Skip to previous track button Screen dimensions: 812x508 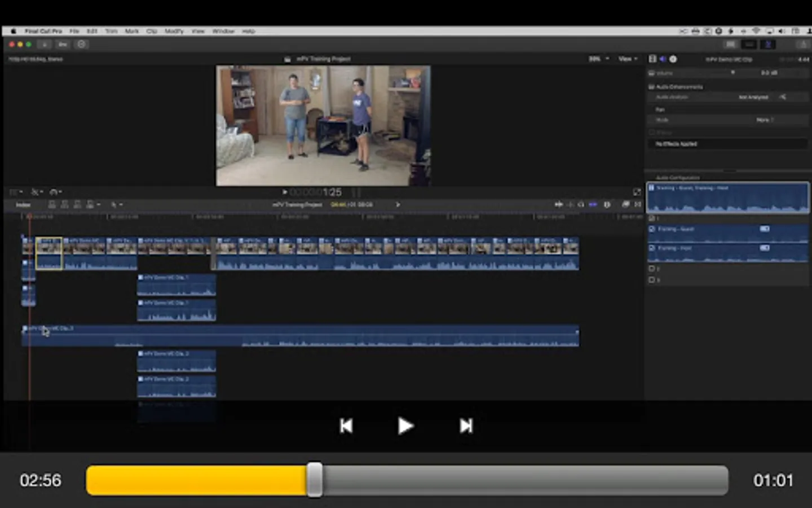click(346, 426)
